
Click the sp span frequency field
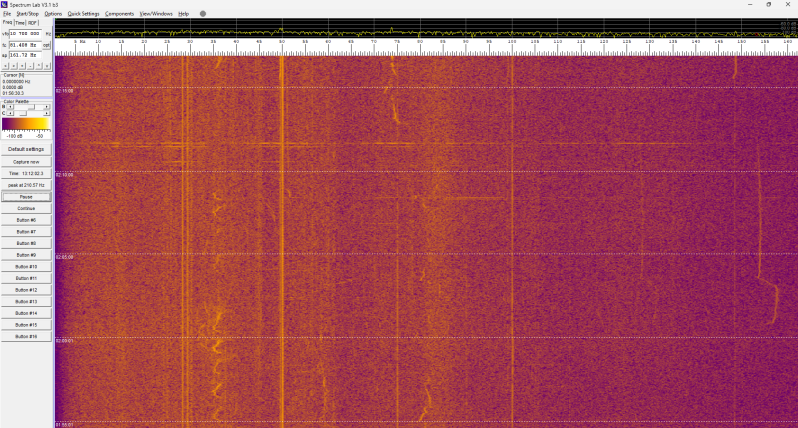coord(25,55)
